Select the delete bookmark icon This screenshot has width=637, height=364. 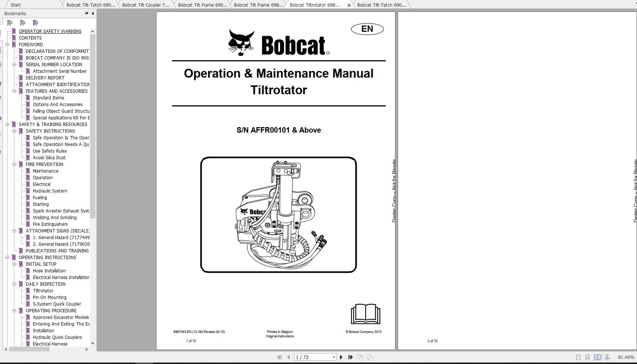click(x=10, y=23)
